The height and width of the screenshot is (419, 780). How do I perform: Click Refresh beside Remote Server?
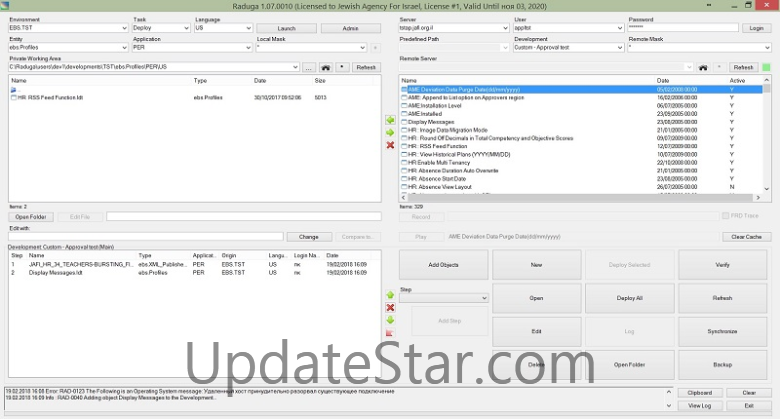pos(743,67)
